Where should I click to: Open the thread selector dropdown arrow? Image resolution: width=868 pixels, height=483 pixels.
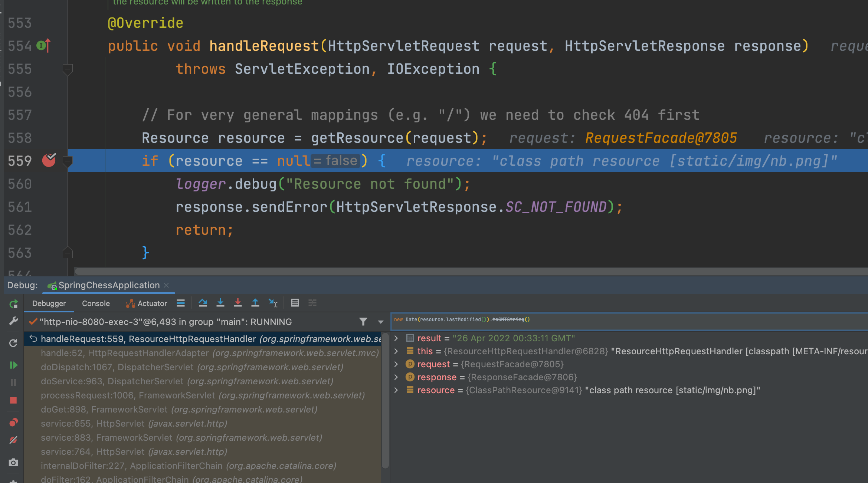pyautogui.click(x=380, y=322)
